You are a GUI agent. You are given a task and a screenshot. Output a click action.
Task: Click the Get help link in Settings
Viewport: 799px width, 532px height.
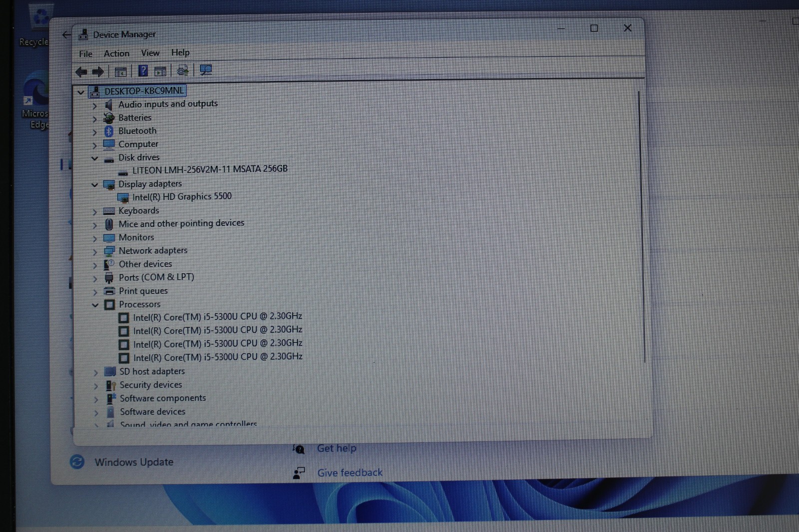(337, 448)
